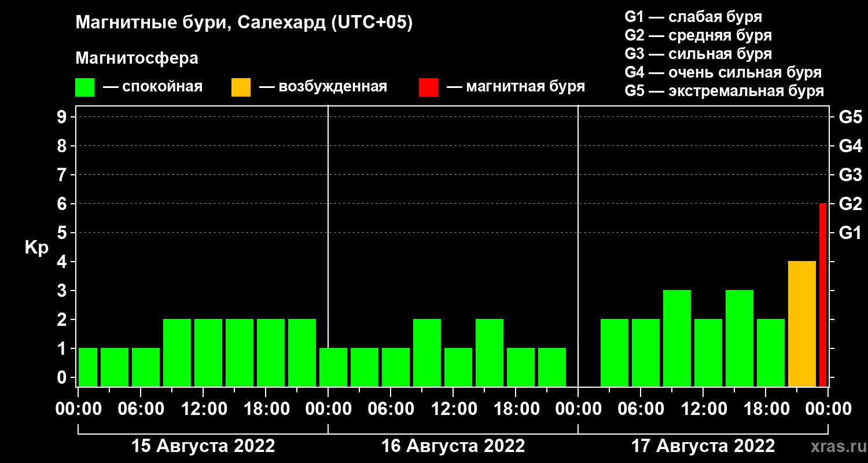Select the chart title 'Магнитные бури, Салехард (UTC+05)'
Image resolution: width=868 pixels, height=463 pixels.
(244, 23)
